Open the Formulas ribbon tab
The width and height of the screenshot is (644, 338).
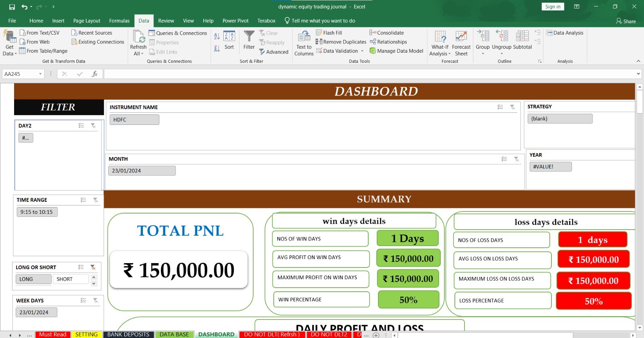[x=119, y=21]
